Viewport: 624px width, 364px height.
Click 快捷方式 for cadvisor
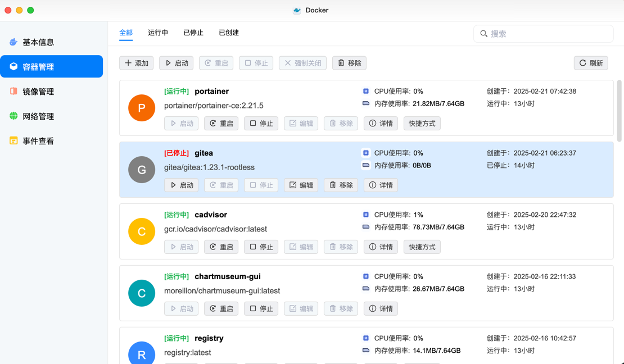pos(422,247)
